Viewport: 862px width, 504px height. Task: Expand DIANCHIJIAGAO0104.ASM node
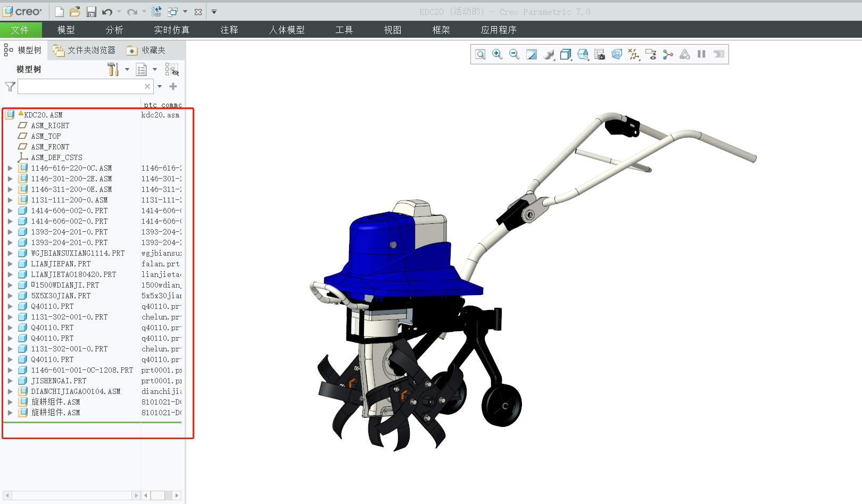pos(10,391)
